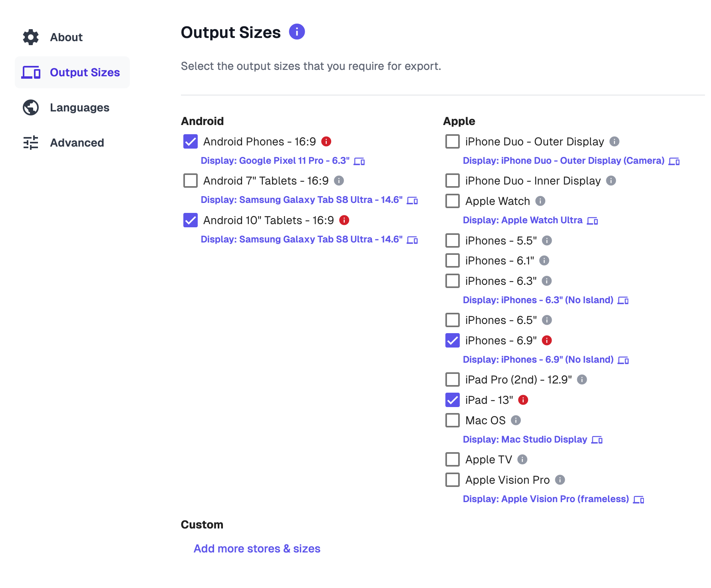The width and height of the screenshot is (711, 588).
Task: Click Add more stores & sizes link
Action: pos(257,548)
